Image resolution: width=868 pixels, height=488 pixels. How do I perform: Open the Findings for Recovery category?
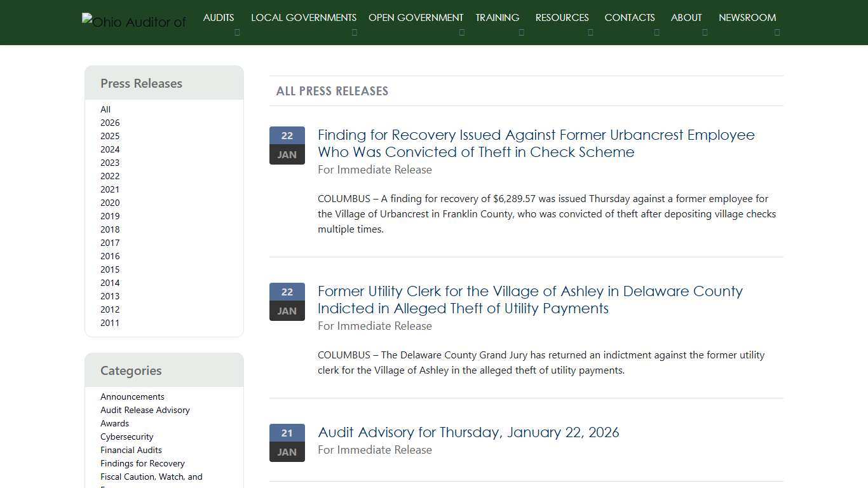(142, 463)
